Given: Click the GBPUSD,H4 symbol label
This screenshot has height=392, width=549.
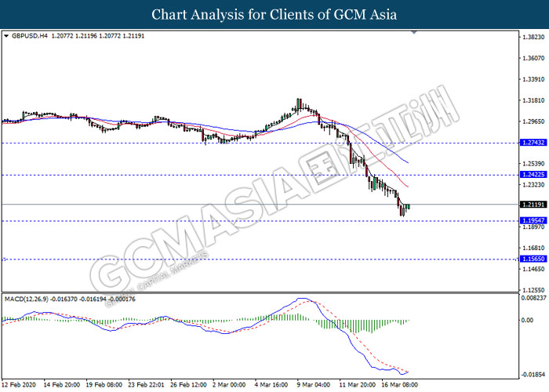Looking at the screenshot, I should [31, 36].
